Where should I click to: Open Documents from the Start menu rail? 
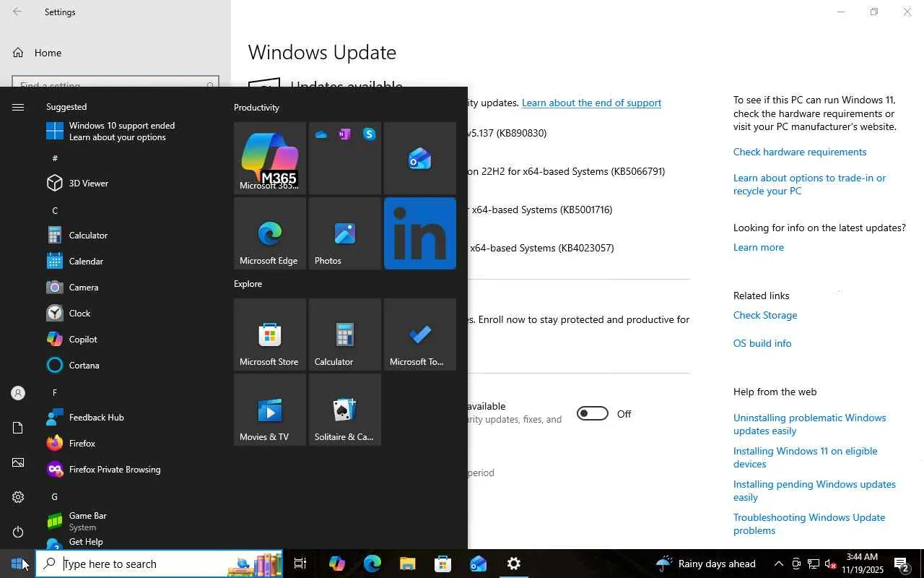[x=18, y=428]
